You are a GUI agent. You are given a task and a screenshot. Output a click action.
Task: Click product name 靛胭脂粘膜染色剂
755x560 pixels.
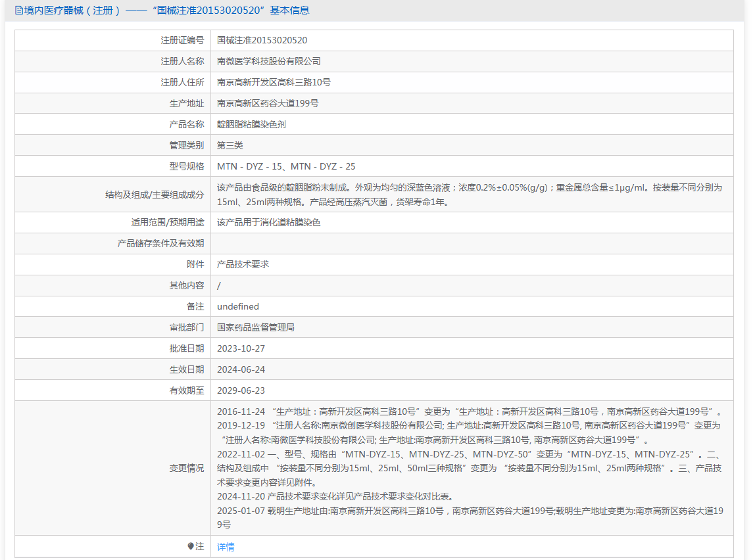(251, 125)
